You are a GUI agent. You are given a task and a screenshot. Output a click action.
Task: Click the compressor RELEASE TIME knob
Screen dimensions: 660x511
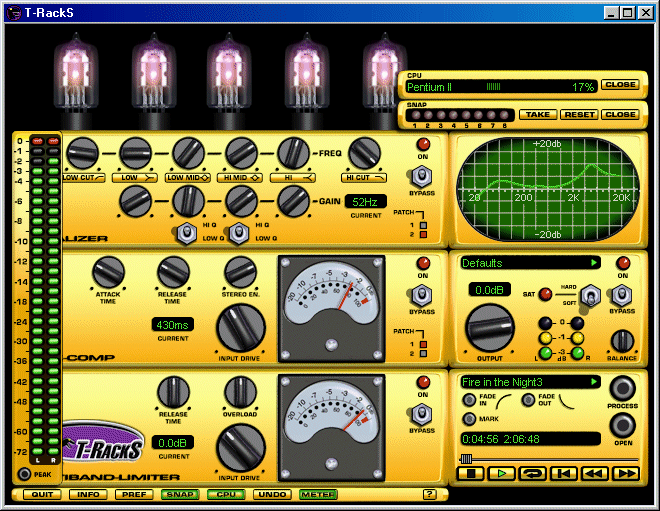pyautogui.click(x=173, y=272)
